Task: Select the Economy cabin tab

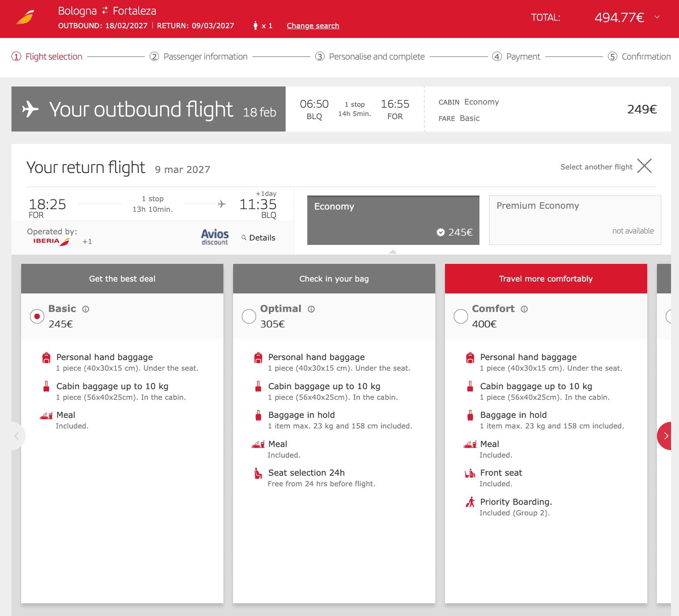Action: (393, 220)
